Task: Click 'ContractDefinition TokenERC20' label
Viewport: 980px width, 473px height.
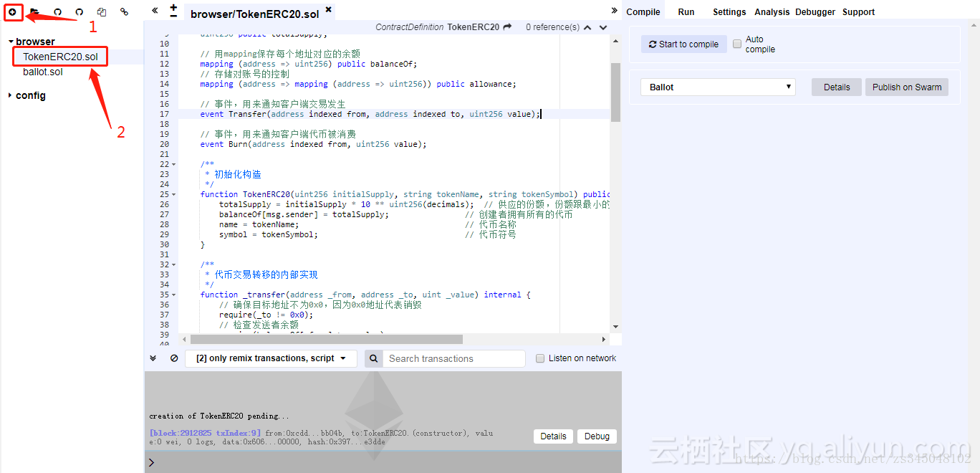Action: (437, 27)
